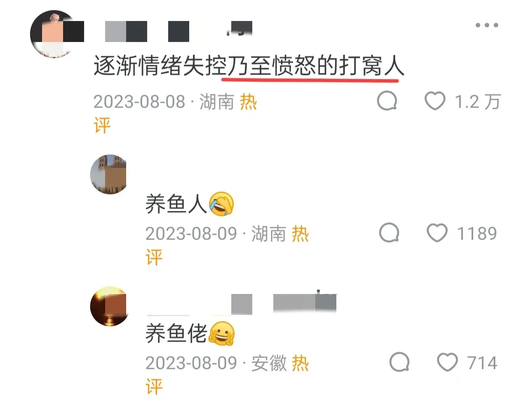Tap reply bubble icon on 打窝人 comment
The image size is (532, 414).
click(387, 102)
